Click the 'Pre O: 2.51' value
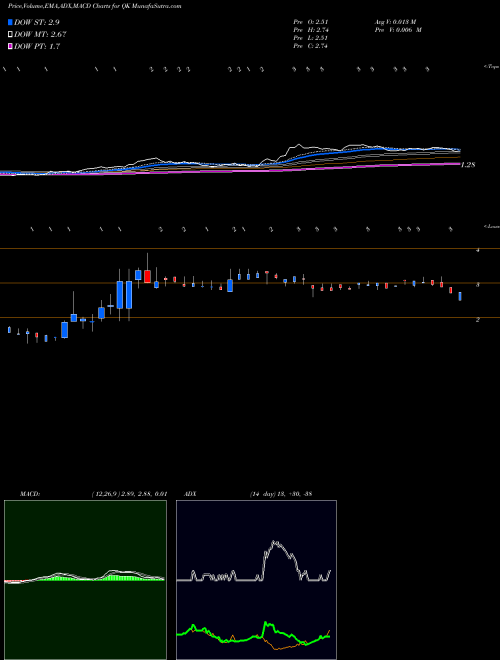Screen dimensions: 500x660 tap(311, 21)
